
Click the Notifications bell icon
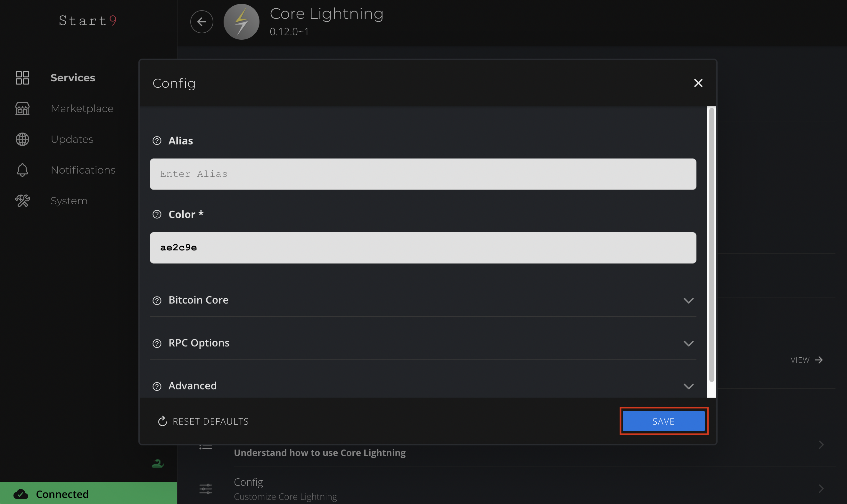22,170
